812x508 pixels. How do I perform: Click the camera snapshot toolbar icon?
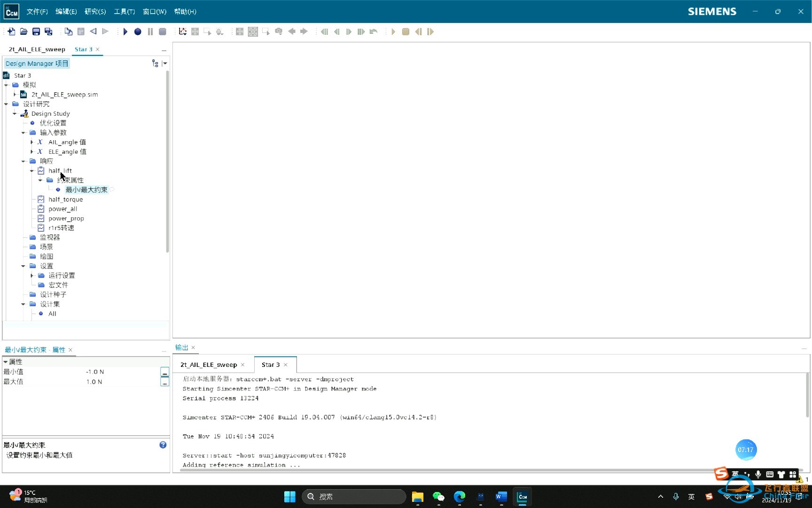[x=279, y=32]
